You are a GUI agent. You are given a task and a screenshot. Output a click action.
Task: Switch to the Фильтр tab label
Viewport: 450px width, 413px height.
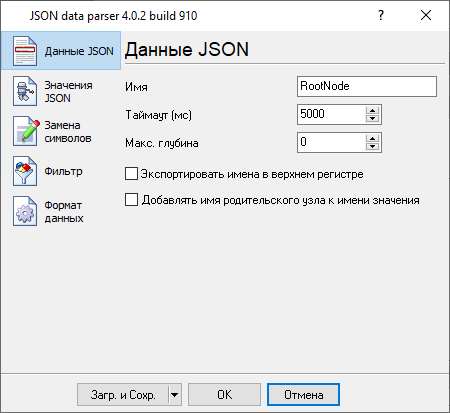(x=63, y=171)
